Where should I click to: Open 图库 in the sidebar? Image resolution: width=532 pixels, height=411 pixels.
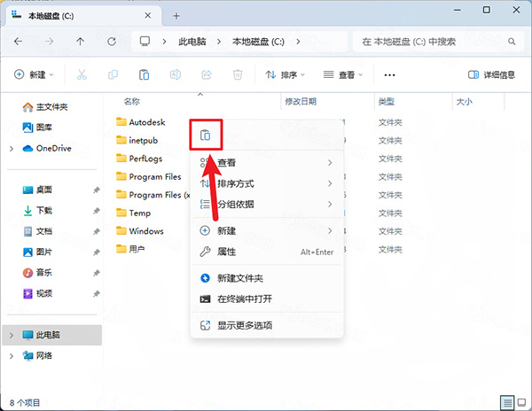point(37,128)
